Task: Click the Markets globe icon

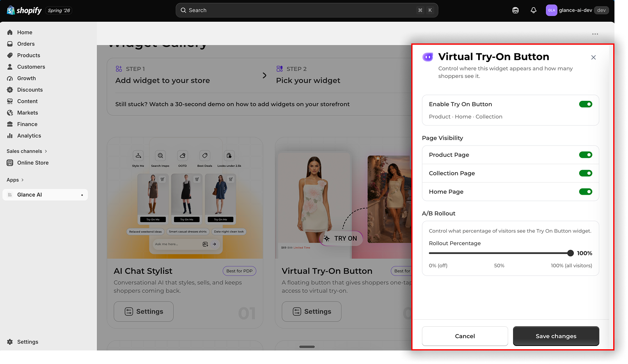Action: coord(10,113)
